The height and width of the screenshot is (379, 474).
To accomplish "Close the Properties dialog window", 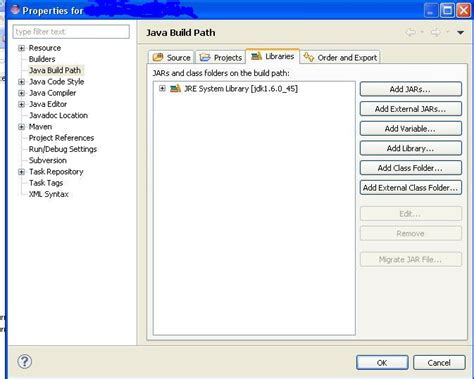I will (464, 10).
